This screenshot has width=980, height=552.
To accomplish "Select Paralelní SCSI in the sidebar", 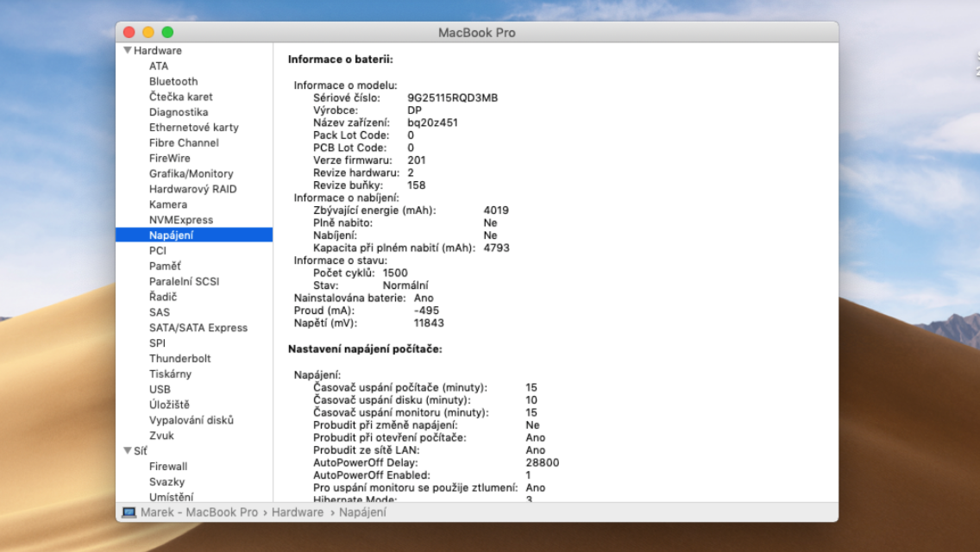I will 184,281.
